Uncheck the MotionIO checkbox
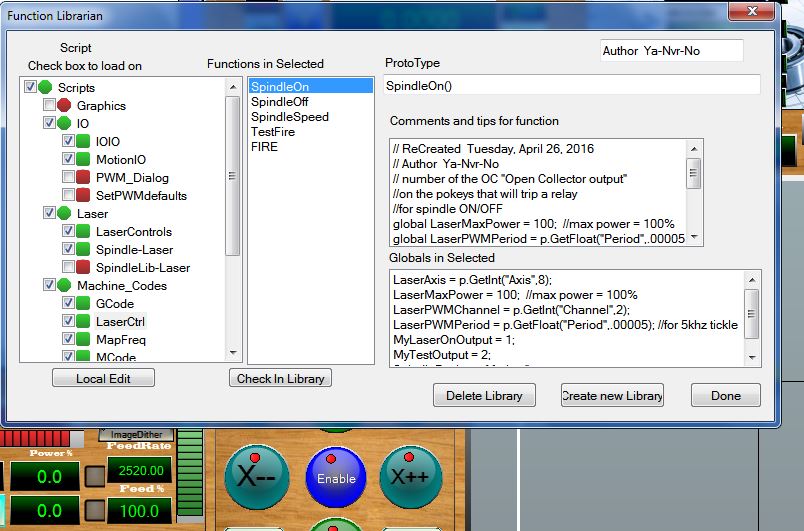This screenshot has height=531, width=804. tap(67, 160)
